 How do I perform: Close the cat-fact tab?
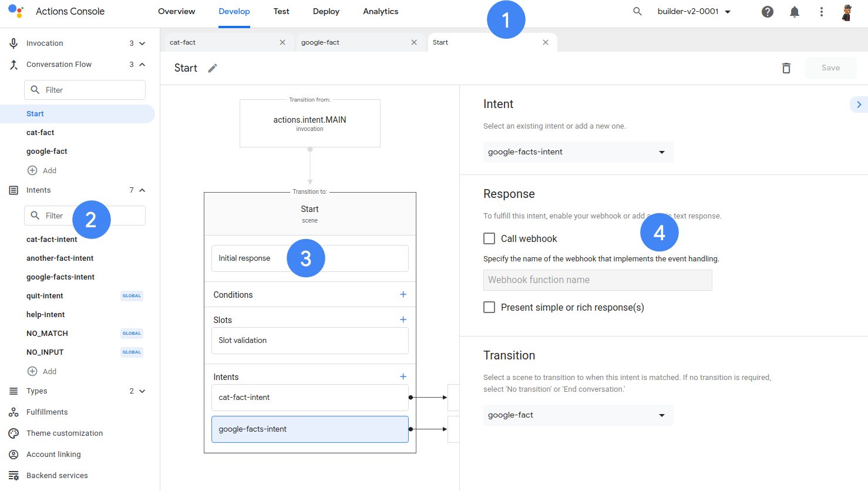[x=282, y=42]
